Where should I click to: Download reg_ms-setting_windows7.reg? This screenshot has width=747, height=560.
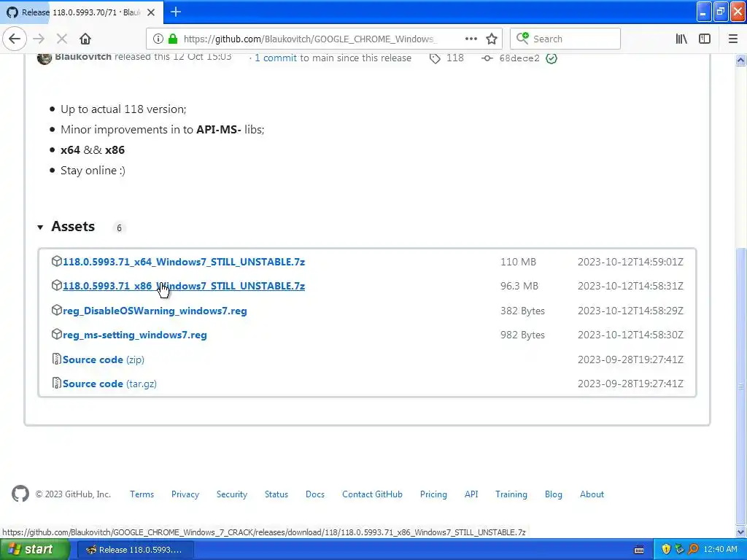coord(135,335)
